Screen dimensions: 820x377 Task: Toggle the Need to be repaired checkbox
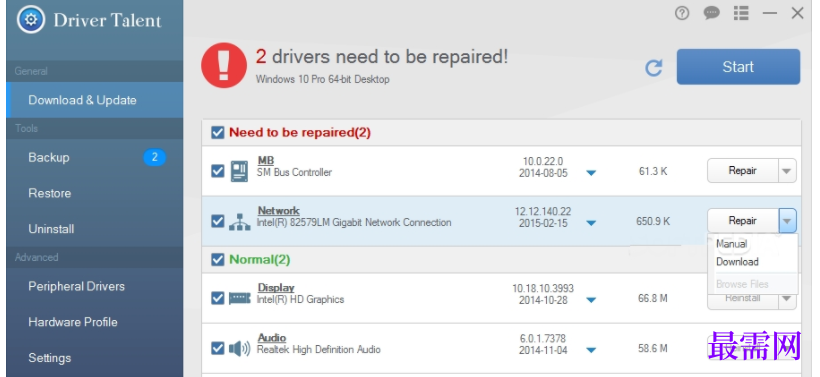[x=218, y=132]
